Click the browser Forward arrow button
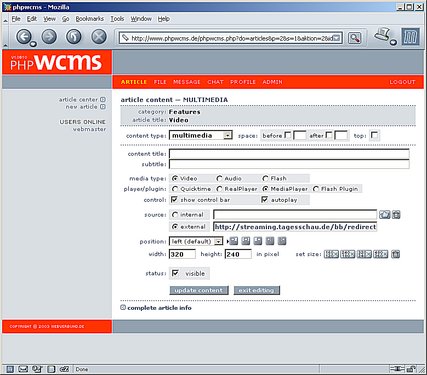 [x=49, y=37]
